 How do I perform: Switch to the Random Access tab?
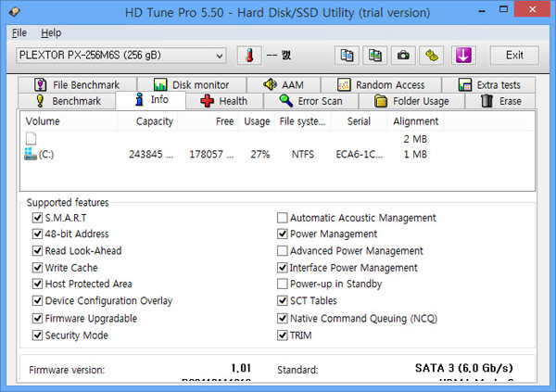381,84
